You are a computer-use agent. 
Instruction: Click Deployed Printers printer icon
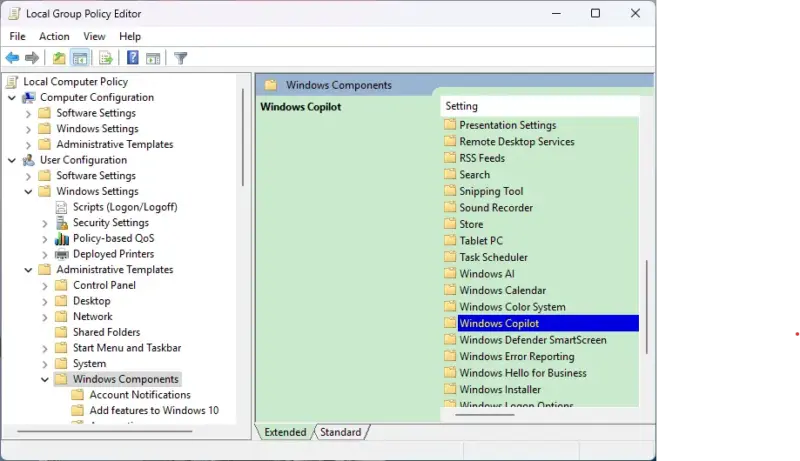click(62, 254)
